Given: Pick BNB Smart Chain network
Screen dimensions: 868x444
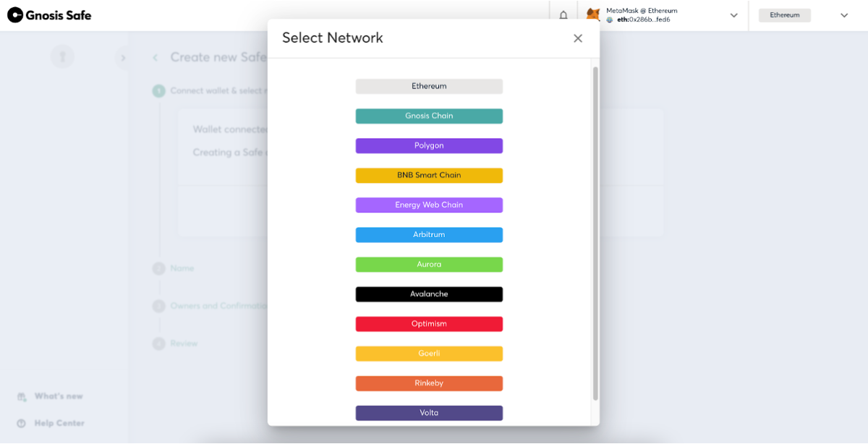Looking at the screenshot, I should coord(429,175).
